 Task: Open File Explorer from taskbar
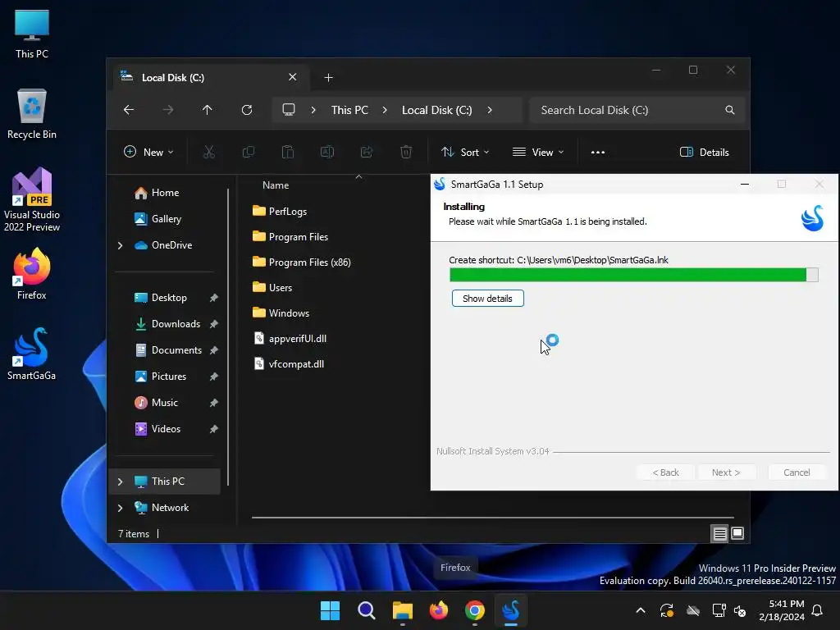pyautogui.click(x=402, y=610)
